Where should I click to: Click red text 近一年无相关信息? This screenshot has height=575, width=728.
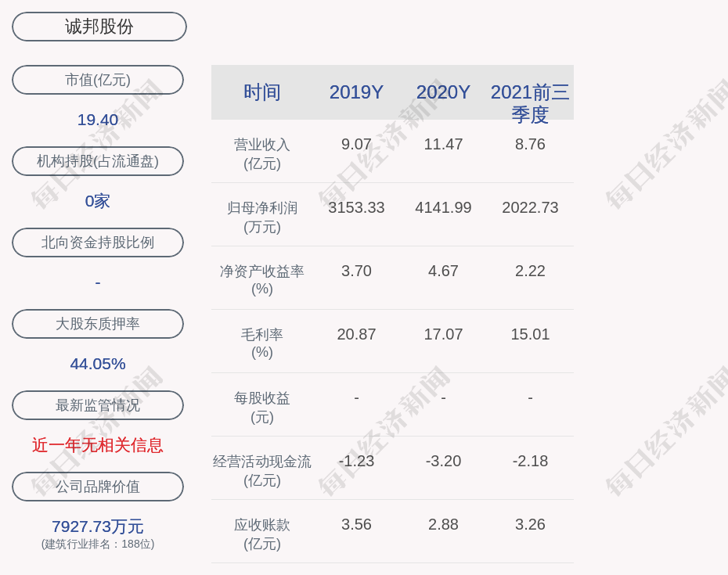click(98, 445)
